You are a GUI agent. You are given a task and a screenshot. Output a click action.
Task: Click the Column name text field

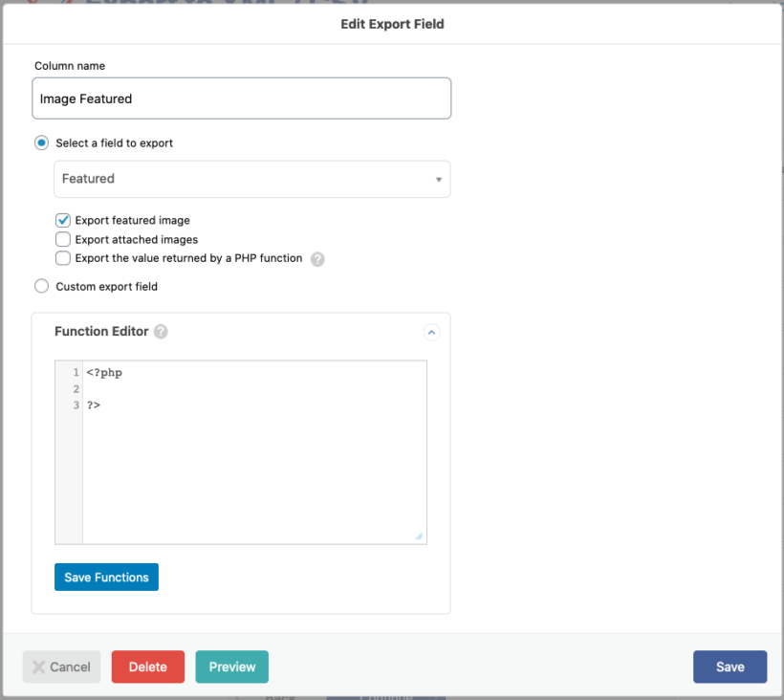pyautogui.click(x=241, y=98)
